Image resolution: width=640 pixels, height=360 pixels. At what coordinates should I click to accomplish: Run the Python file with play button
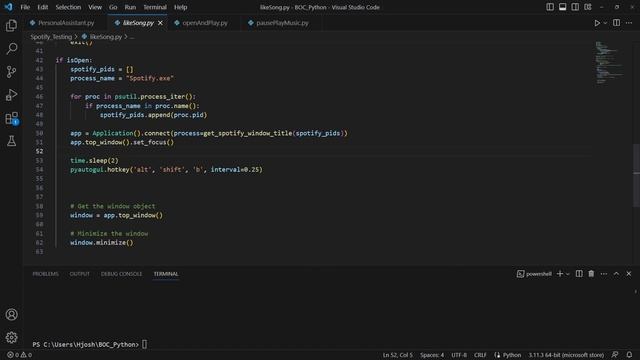coord(597,23)
